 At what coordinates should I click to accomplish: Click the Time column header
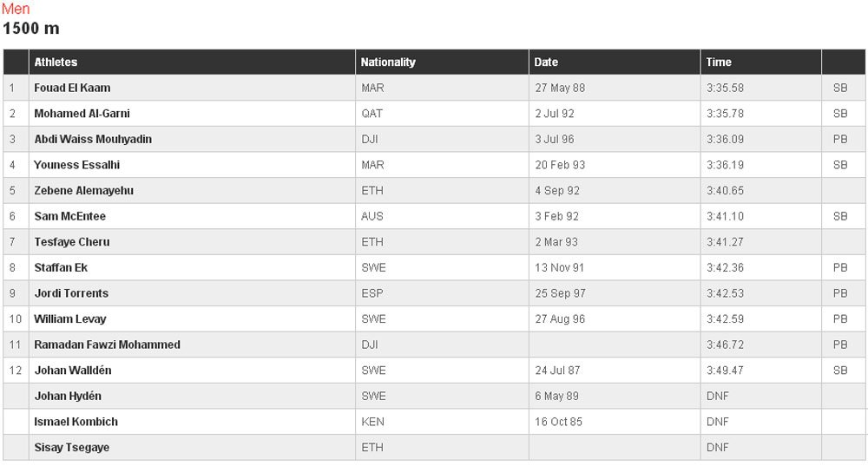pos(719,62)
